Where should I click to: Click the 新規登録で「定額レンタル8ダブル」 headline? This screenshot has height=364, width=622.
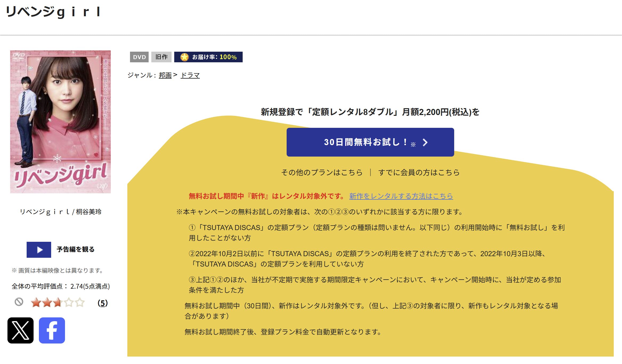[x=370, y=112]
